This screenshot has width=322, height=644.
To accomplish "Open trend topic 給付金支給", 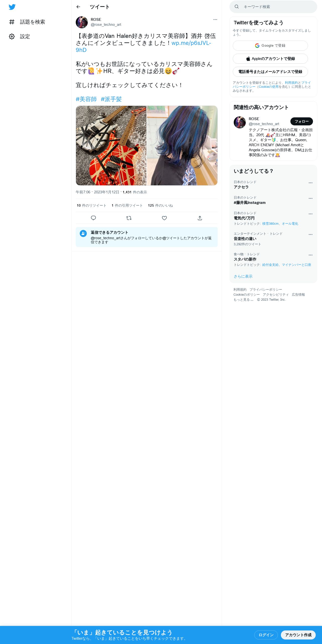I will [x=270, y=265].
